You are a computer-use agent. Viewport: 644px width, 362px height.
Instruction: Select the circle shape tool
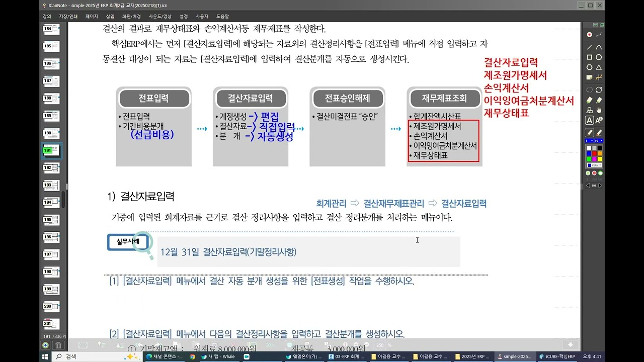(x=599, y=57)
